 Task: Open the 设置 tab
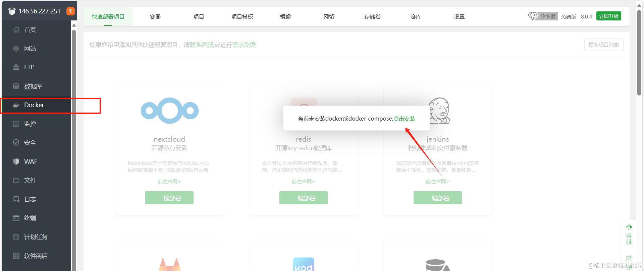pyautogui.click(x=459, y=16)
